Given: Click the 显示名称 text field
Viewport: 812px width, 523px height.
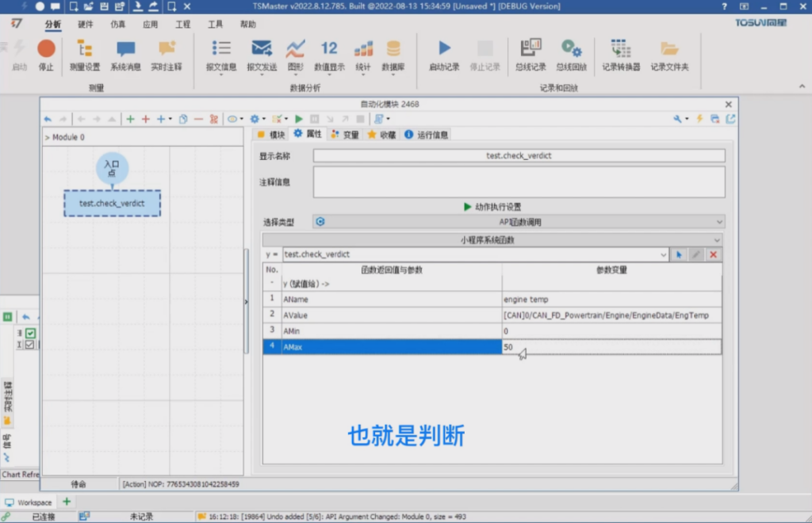Looking at the screenshot, I should click(x=519, y=155).
